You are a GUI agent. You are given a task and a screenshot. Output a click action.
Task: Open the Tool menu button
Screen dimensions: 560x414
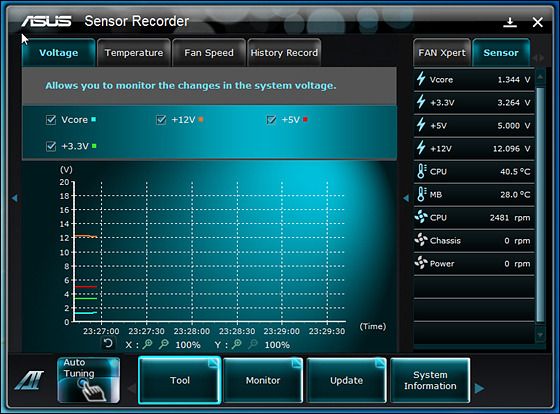click(x=180, y=380)
